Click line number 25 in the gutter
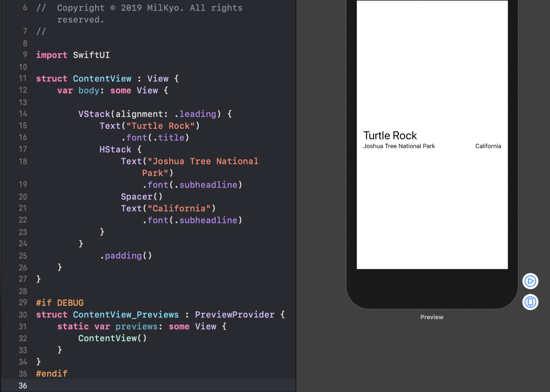 click(23, 256)
